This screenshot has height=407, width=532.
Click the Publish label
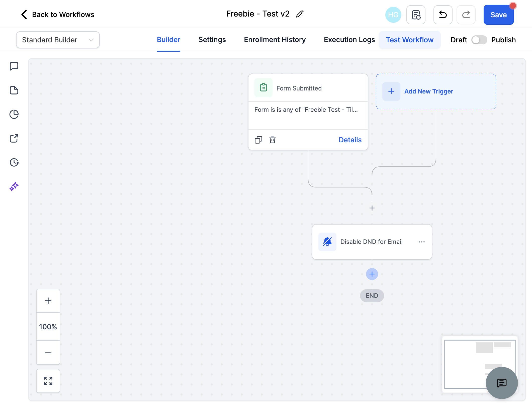tap(503, 40)
